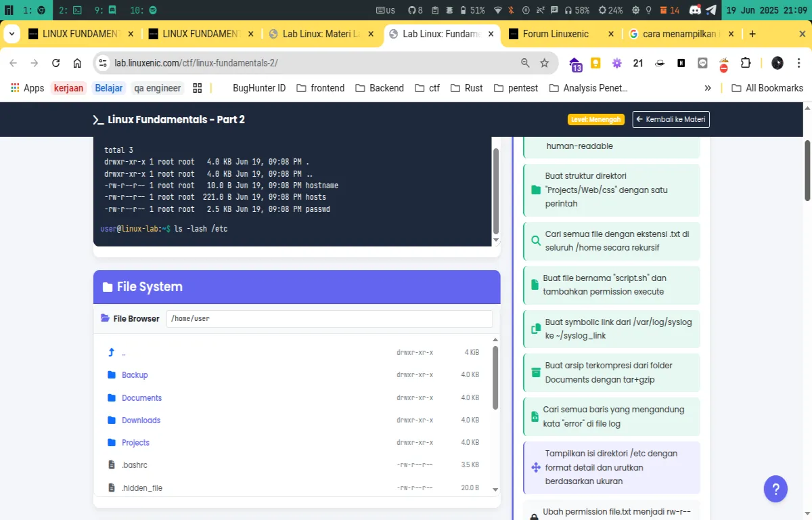The height and width of the screenshot is (520, 812).
Task: Click the terminal panel scrollbar
Action: [495, 191]
